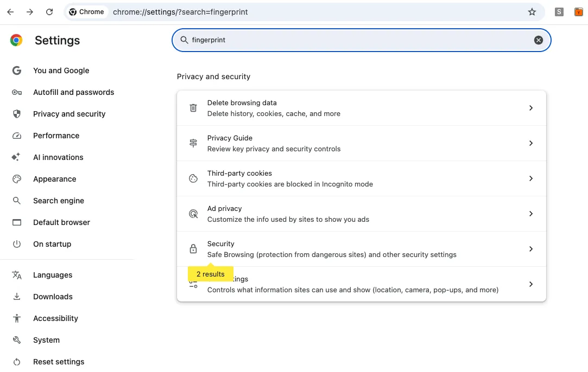Expand the Ad privacy chevron arrow
Screen dimensions: 588x372
pyautogui.click(x=531, y=214)
